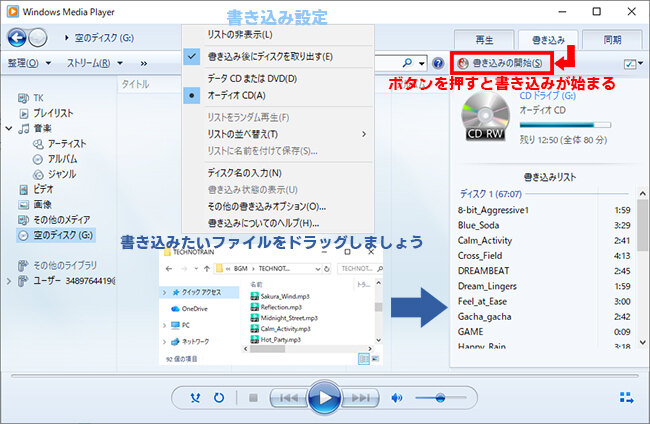Click the Play button
Screen dimensions: 650x424
[x=325, y=398]
